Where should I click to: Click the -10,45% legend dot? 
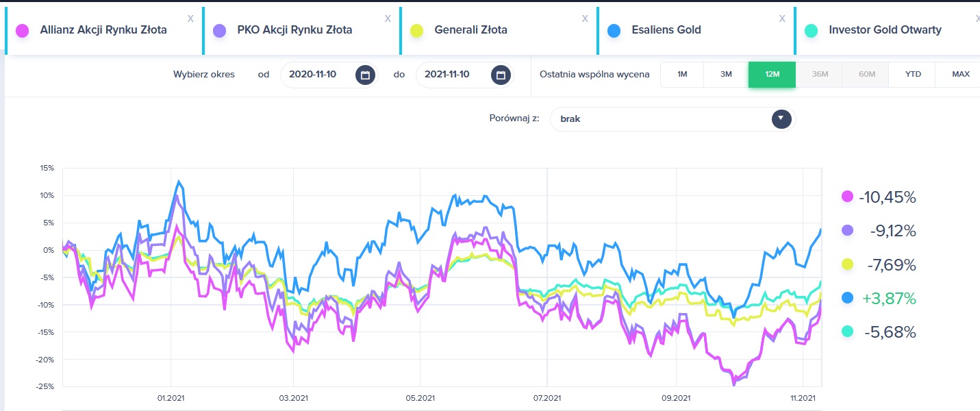847,197
